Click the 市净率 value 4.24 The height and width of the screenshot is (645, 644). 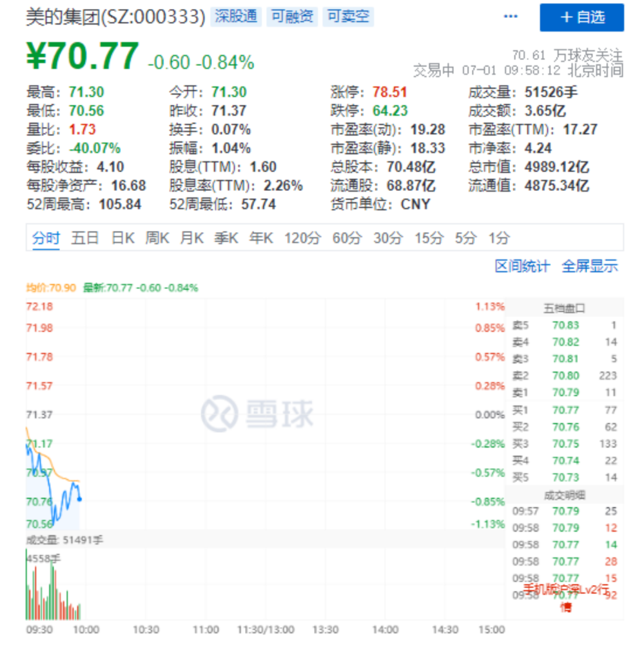[538, 148]
